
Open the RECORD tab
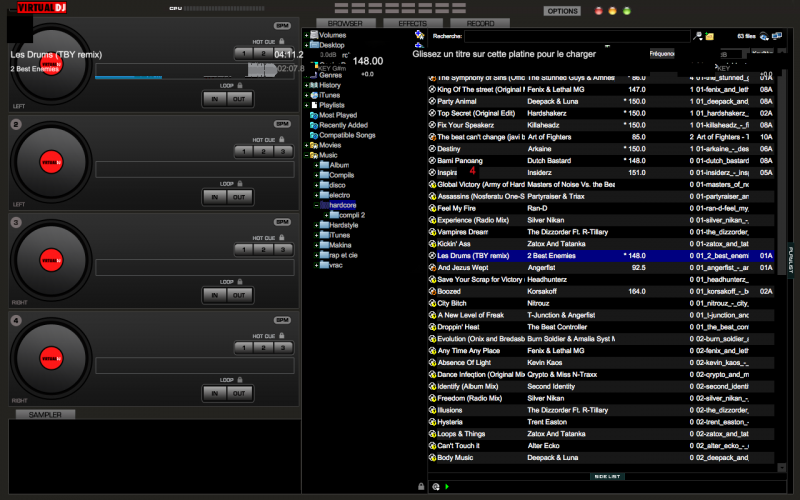(480, 22)
